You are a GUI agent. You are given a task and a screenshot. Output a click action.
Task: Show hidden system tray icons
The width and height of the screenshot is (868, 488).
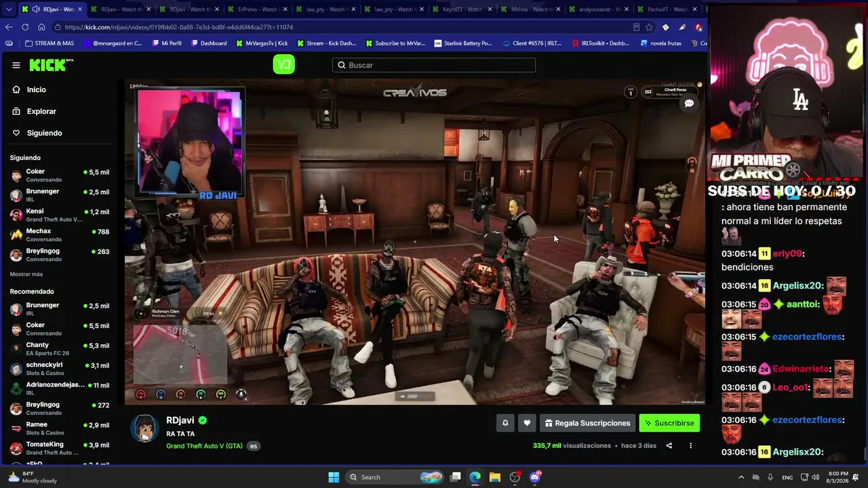pyautogui.click(x=741, y=477)
